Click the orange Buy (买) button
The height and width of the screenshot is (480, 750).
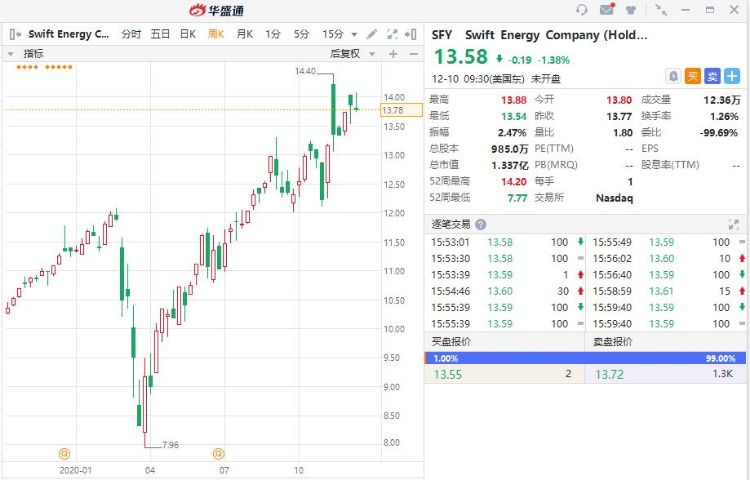click(693, 76)
